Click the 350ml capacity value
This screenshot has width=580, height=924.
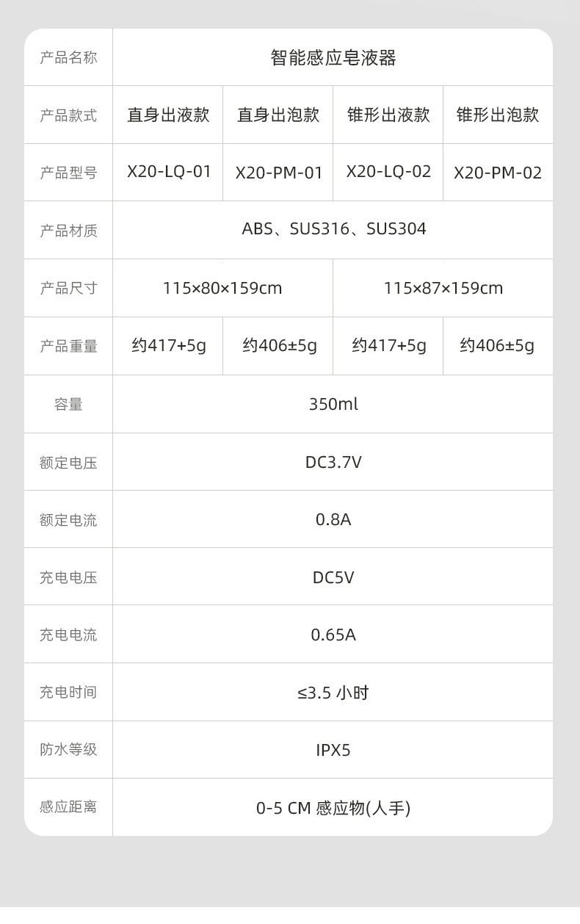pyautogui.click(x=333, y=404)
